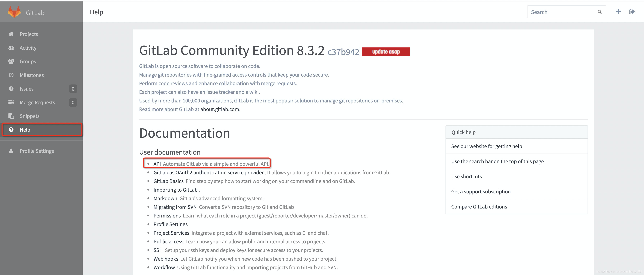Open Milestones in the sidebar
The image size is (644, 275).
[41, 75]
